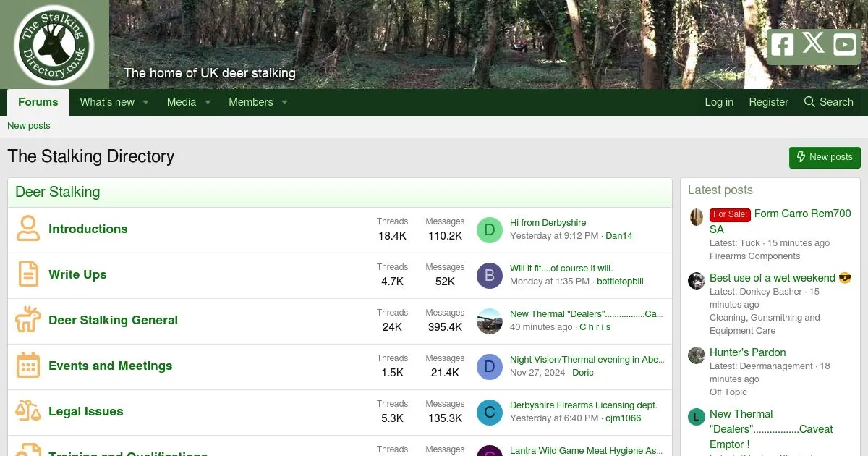868x456 pixels.
Task: Open Donkey Basher avatar in Latest posts
Action: [x=697, y=281]
